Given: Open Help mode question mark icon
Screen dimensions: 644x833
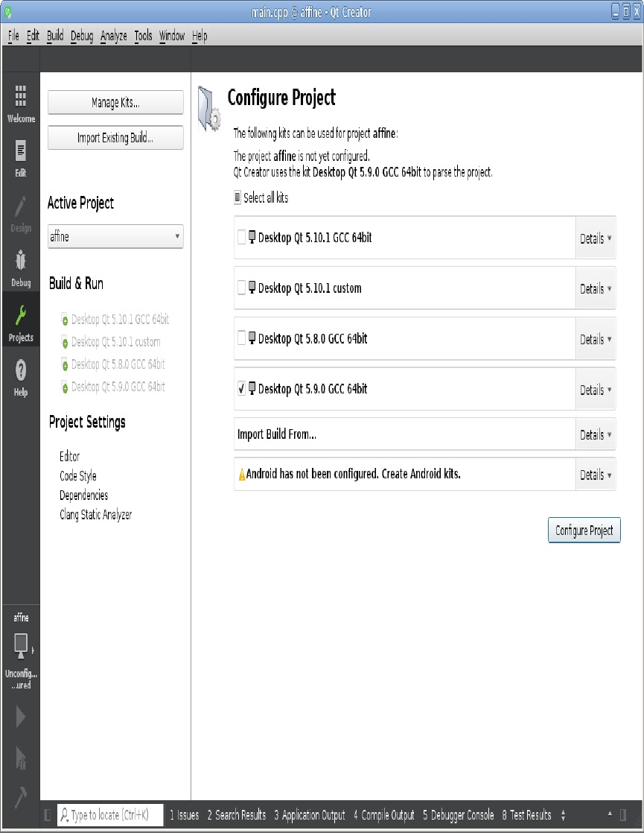Looking at the screenshot, I should 21,378.
